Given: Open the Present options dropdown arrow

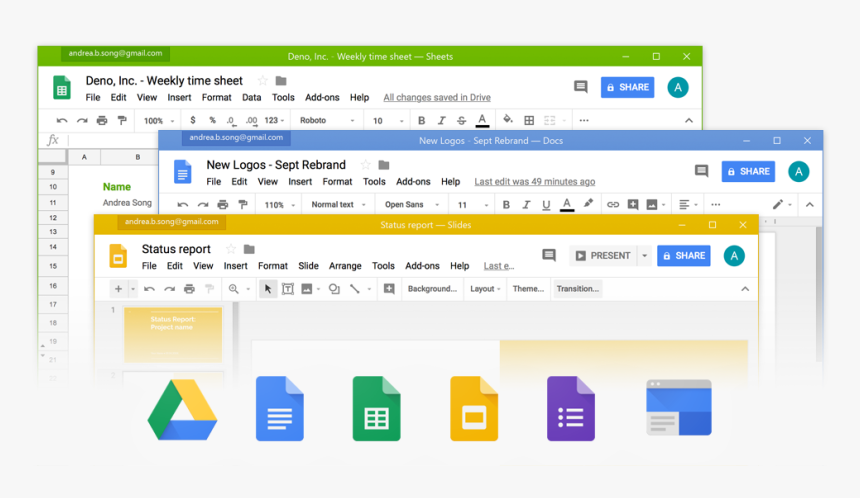Looking at the screenshot, I should click(644, 256).
